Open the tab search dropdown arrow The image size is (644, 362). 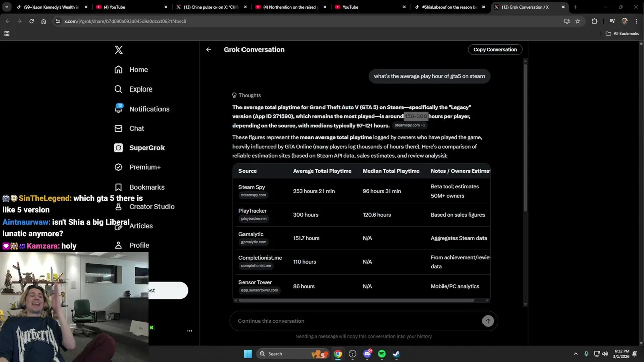click(x=7, y=7)
